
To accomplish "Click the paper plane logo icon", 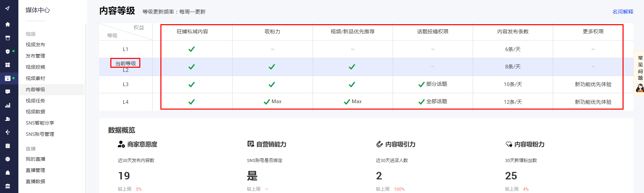I will [x=7, y=9].
